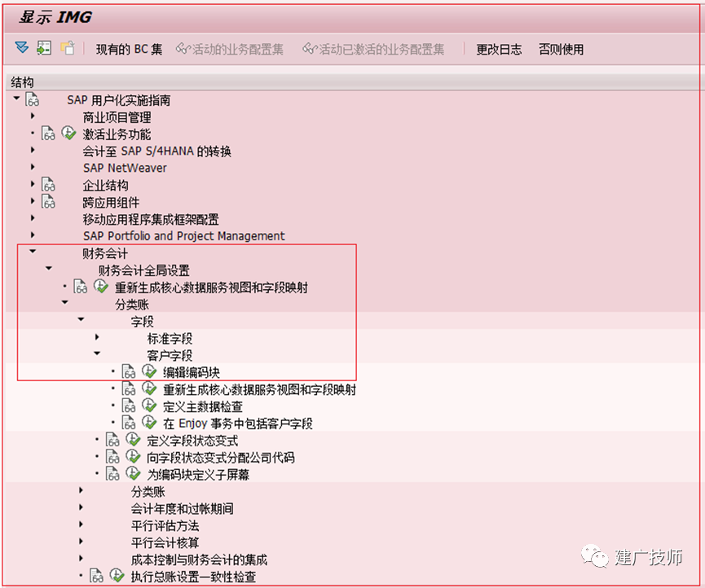This screenshot has width=705, height=588.
Task: Open documentation icon for second 重新生成核心数据服务视图和字段映射
Action: (129, 388)
